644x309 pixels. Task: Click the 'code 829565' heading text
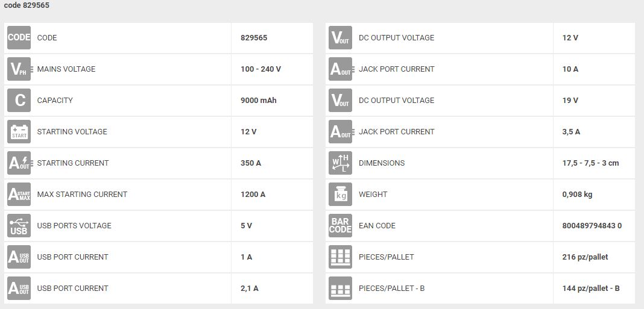tap(27, 5)
